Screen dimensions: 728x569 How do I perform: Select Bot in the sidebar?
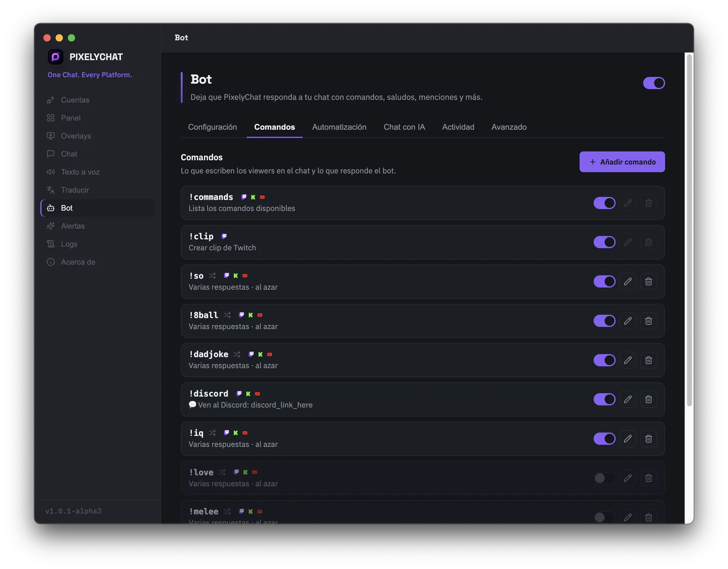coord(97,208)
